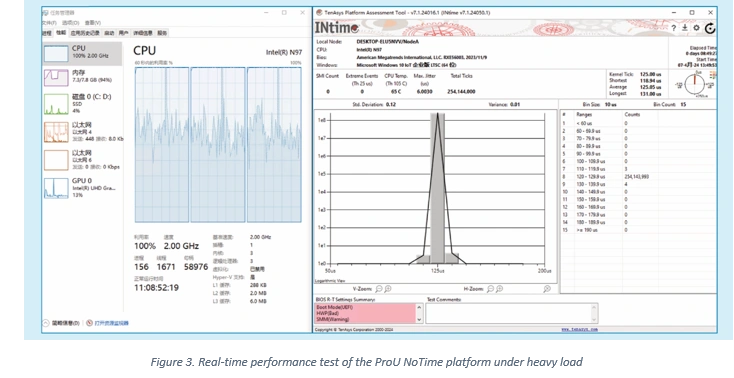This screenshot has width=734, height=378.
Task: Select CPU thumbnail in Task Manager sidebar
Action: point(56,53)
